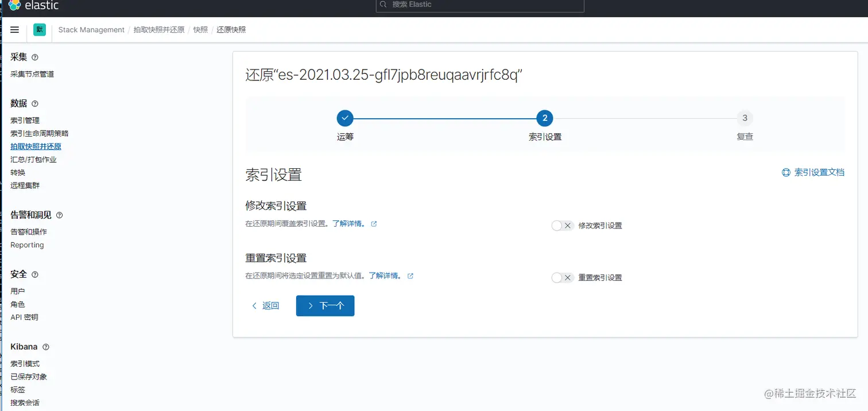Click the 索引设置文档 help icon
This screenshot has width=868, height=411.
(786, 172)
